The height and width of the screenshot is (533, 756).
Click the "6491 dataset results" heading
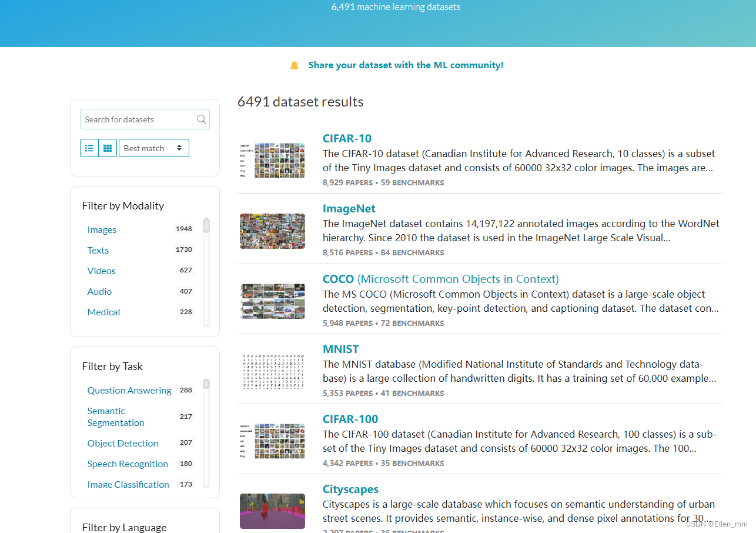tap(300, 102)
